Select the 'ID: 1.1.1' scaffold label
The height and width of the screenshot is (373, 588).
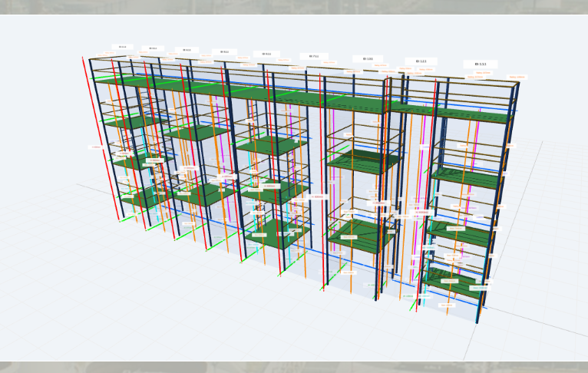(x=481, y=64)
